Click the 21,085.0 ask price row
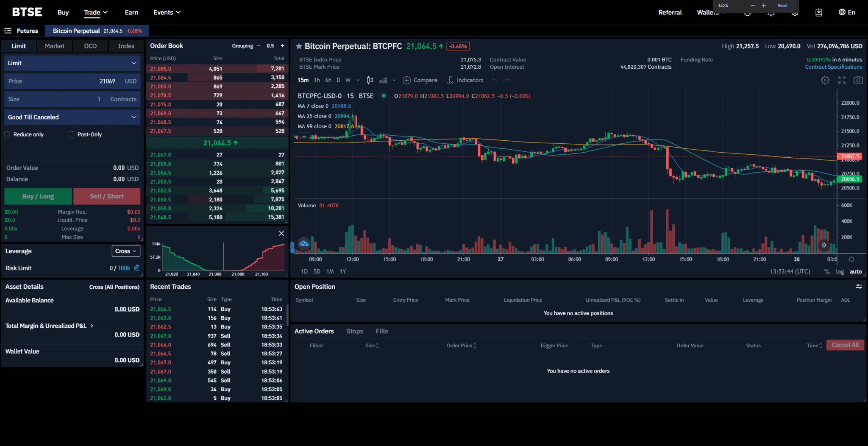868x446 pixels. tap(217, 69)
